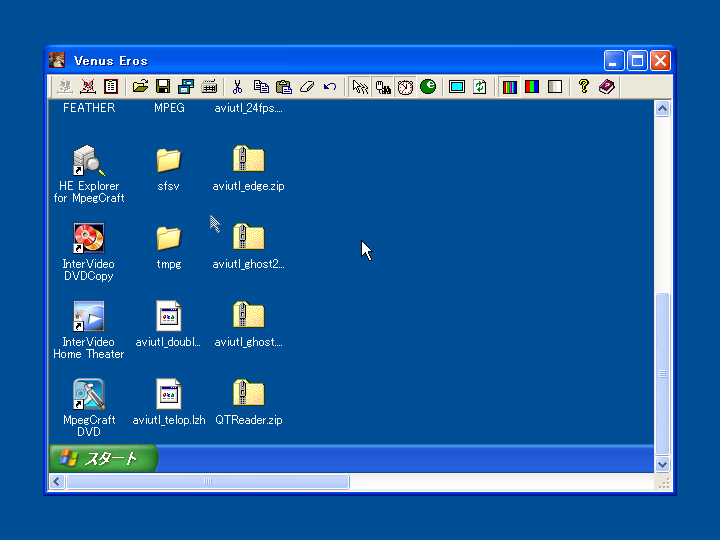Select the QTReader.zip archive
The height and width of the screenshot is (540, 720).
click(248, 402)
